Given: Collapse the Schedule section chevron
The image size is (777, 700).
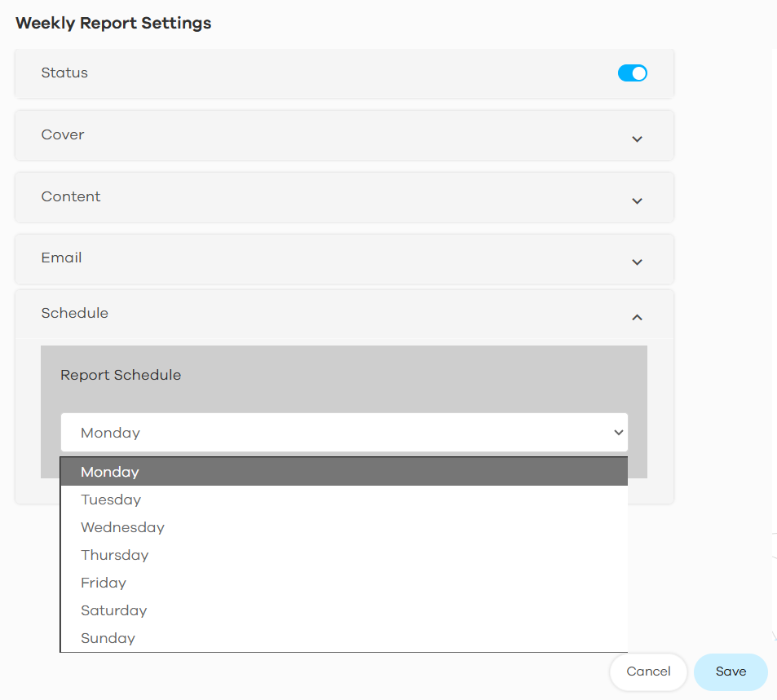Looking at the screenshot, I should pos(637,317).
